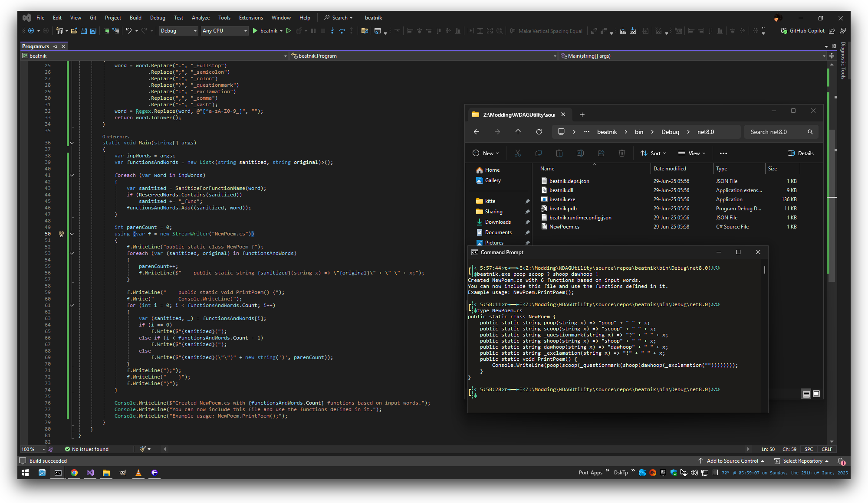Image resolution: width=868 pixels, height=503 pixels.
Task: Click the Step Over arrow icon
Action: [342, 31]
